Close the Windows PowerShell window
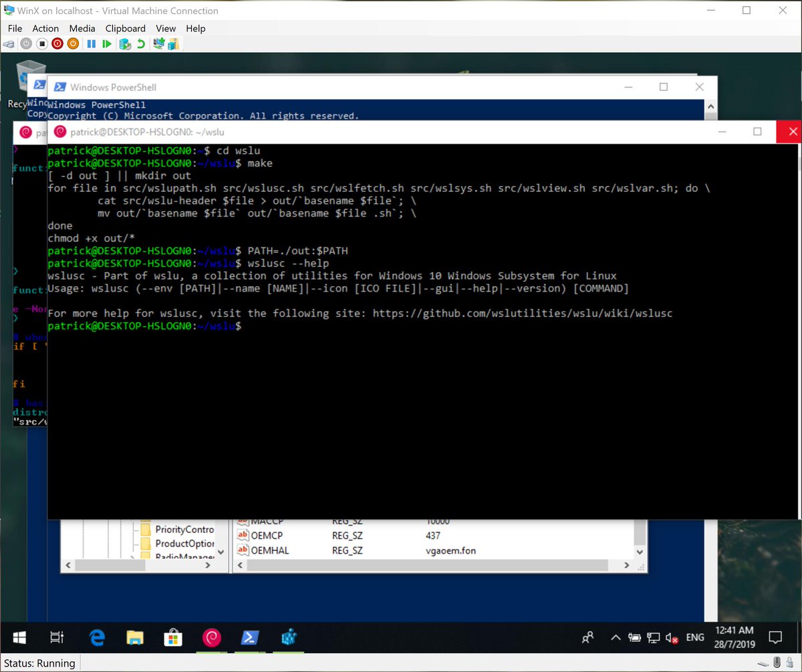This screenshot has width=802, height=672. point(699,87)
